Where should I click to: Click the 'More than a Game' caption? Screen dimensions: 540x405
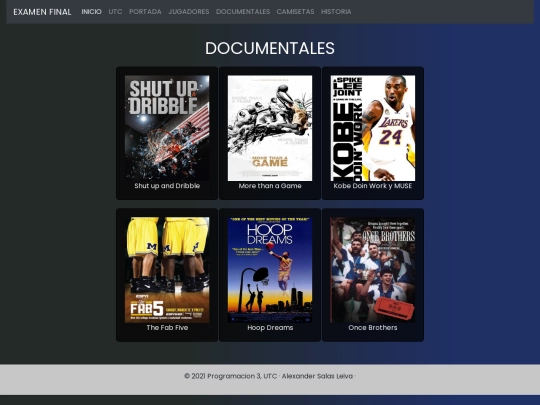click(x=270, y=186)
